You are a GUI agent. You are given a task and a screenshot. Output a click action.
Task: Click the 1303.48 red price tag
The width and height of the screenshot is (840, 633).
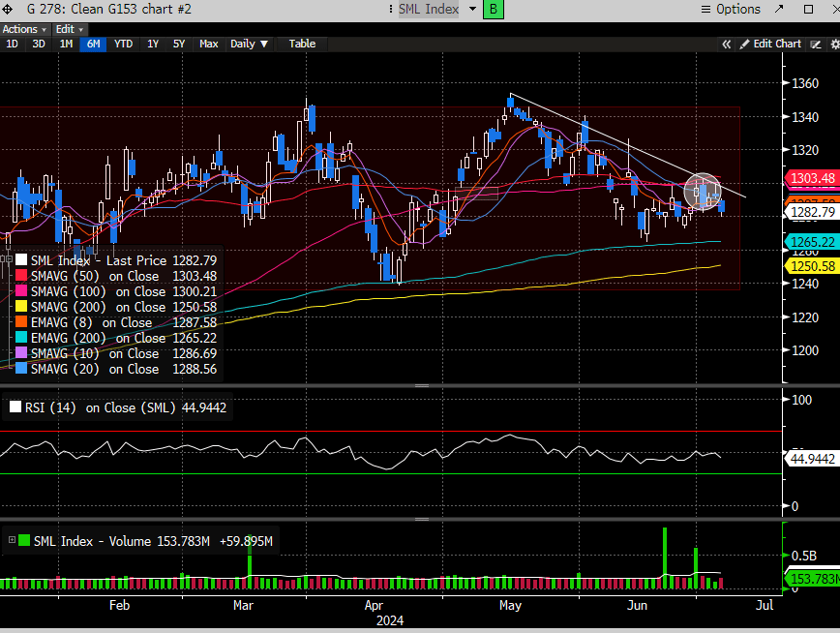813,178
